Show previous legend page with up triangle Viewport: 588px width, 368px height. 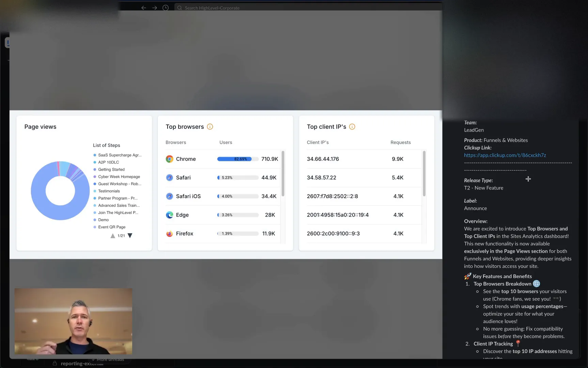113,236
